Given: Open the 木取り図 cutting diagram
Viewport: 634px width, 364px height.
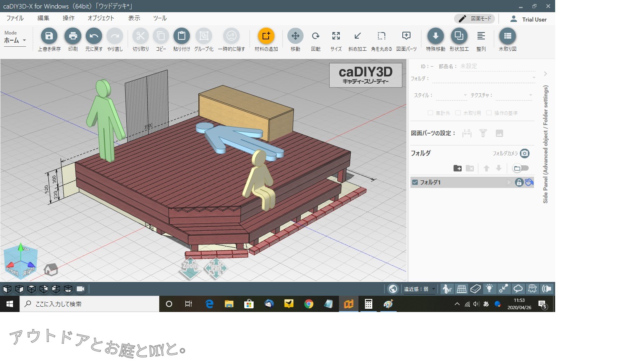Looking at the screenshot, I should (x=507, y=36).
